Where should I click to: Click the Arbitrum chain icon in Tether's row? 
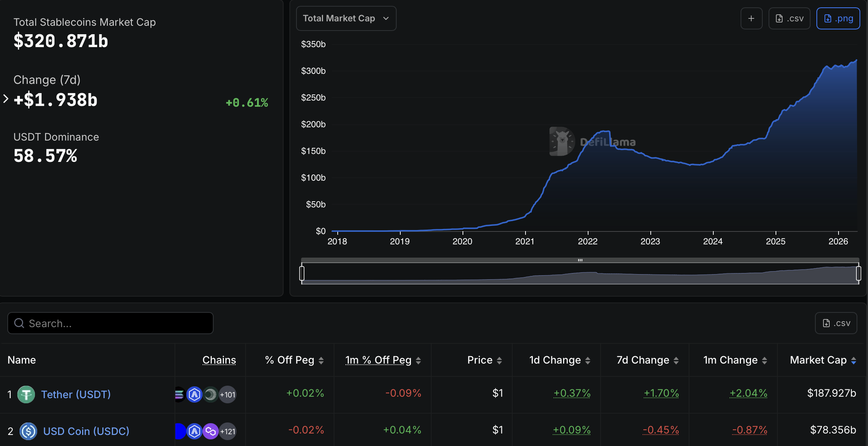[x=194, y=394]
